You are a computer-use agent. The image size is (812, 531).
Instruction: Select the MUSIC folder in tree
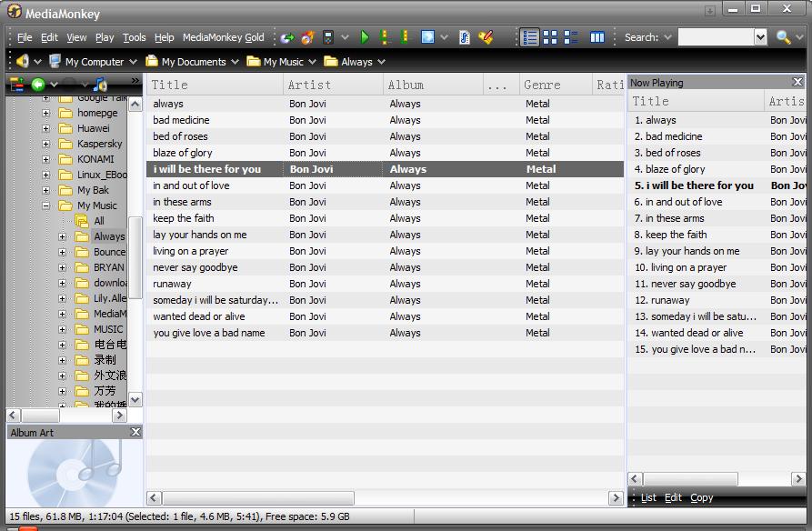coord(108,329)
